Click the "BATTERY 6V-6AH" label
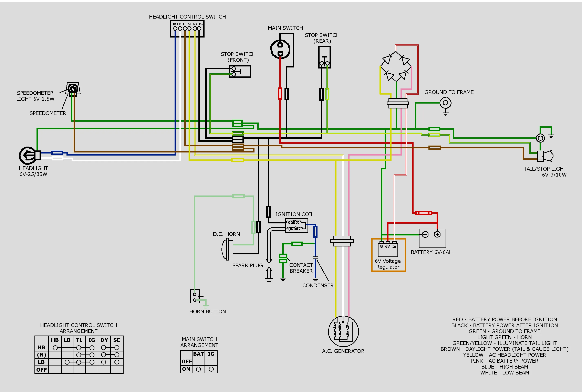 click(x=432, y=252)
